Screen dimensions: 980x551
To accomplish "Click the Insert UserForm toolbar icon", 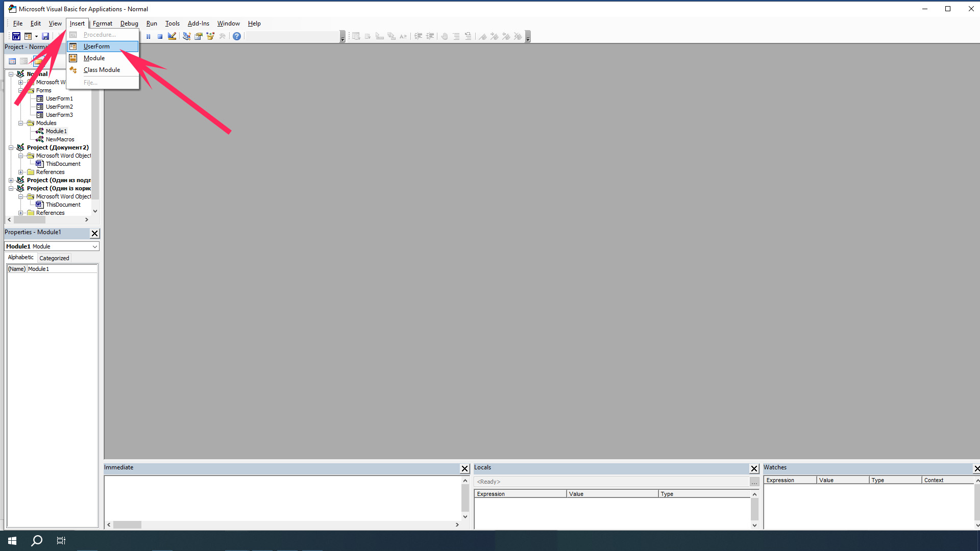I will point(28,36).
